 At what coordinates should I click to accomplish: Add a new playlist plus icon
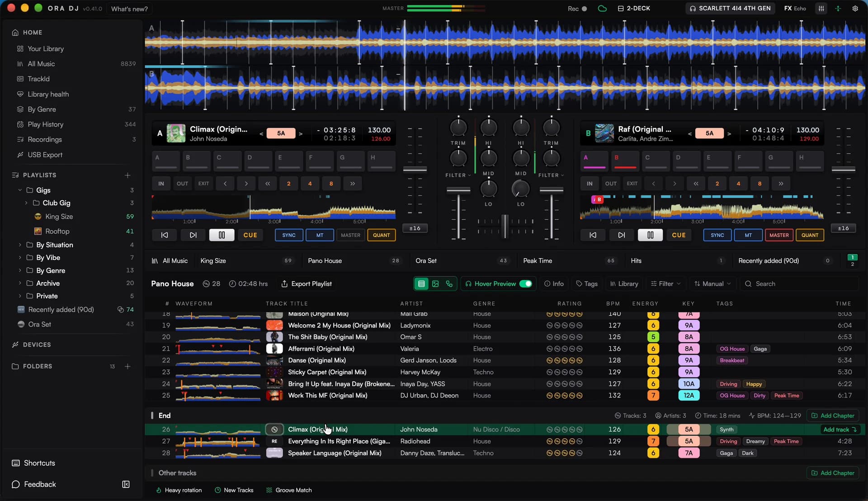coord(127,175)
